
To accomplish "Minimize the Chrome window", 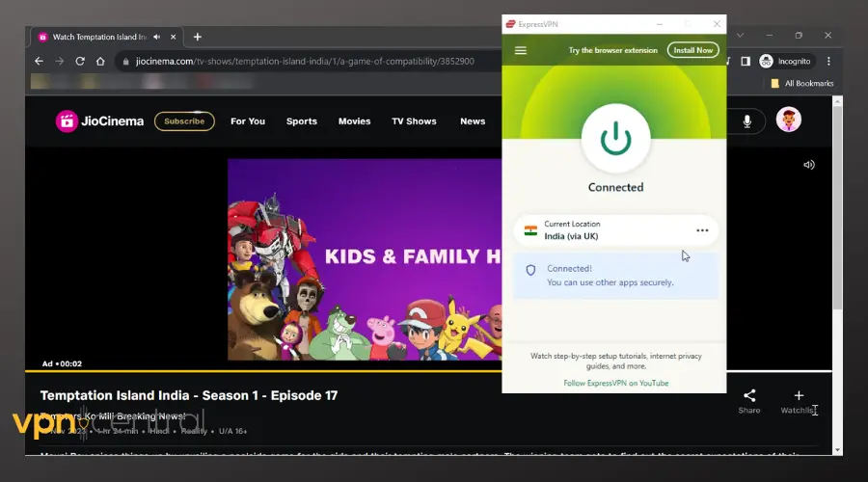I will (769, 36).
